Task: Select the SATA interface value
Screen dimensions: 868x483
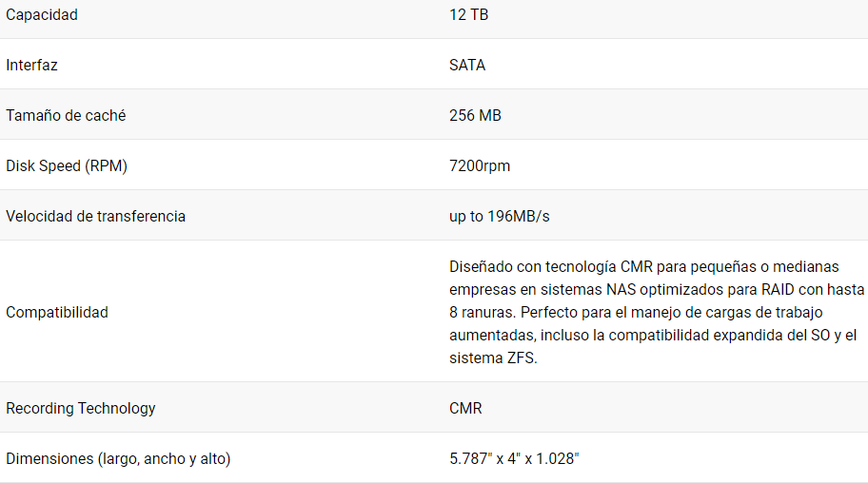Action: click(x=467, y=66)
